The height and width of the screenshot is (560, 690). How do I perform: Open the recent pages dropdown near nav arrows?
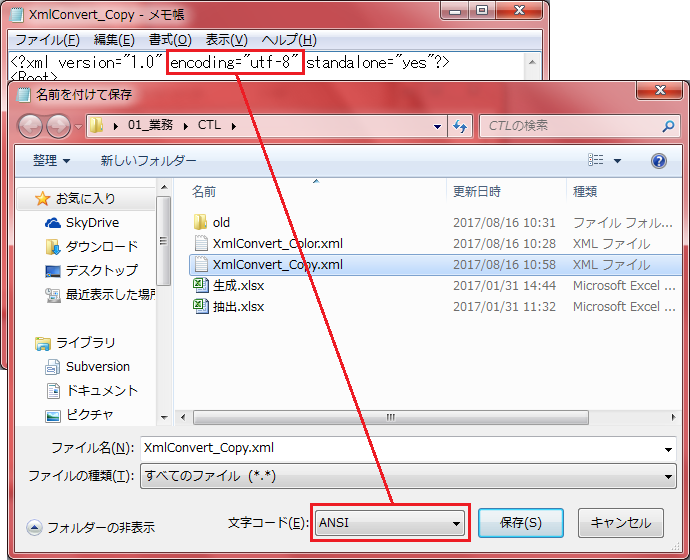(x=78, y=127)
